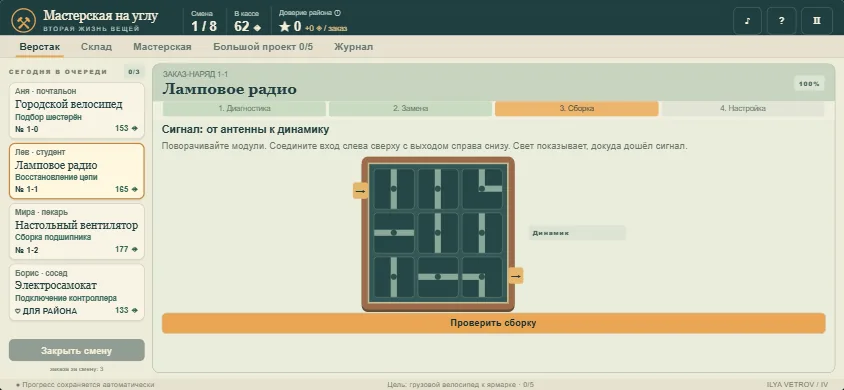Viewport: 844px width, 390px height.
Task: Select the Городской велосипед order card
Action: coord(77,110)
